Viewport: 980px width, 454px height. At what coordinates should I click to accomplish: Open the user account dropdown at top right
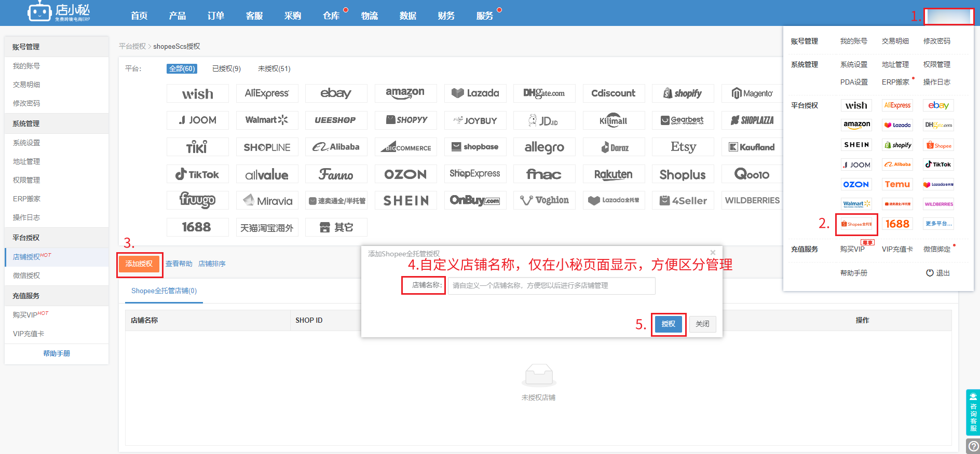click(x=949, y=16)
